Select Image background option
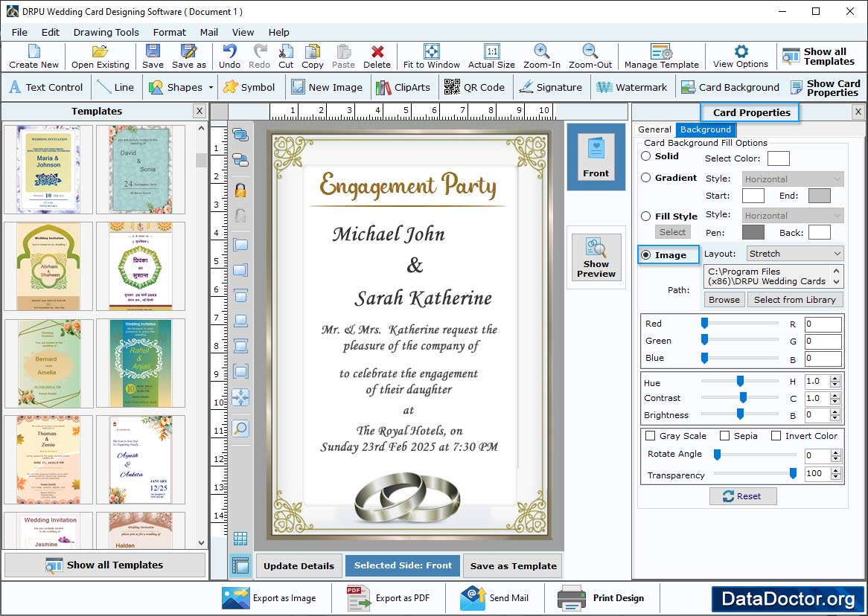The width and height of the screenshot is (868, 616). (x=645, y=254)
